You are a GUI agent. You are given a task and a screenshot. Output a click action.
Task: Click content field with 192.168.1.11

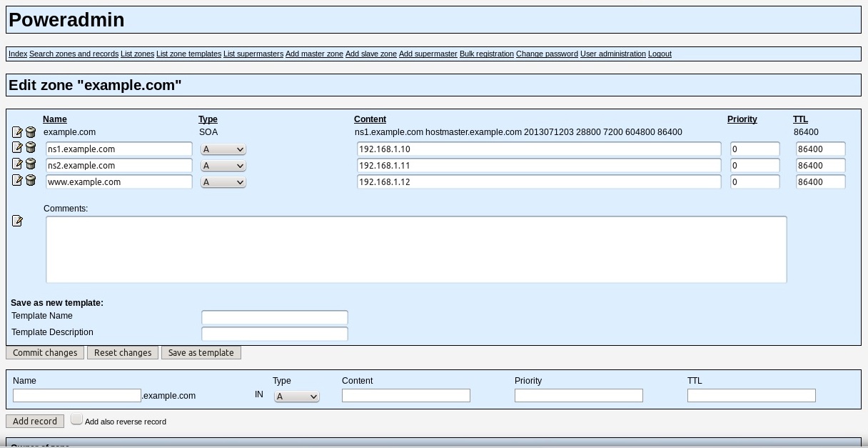[539, 165]
